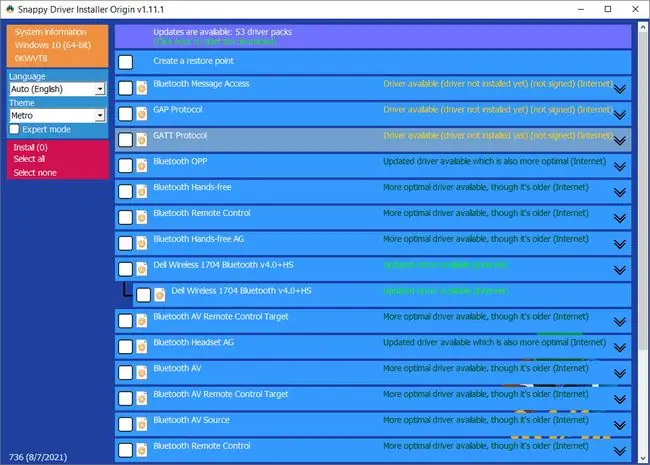Click the Bluetooth OPP driver pack icon

(142, 165)
